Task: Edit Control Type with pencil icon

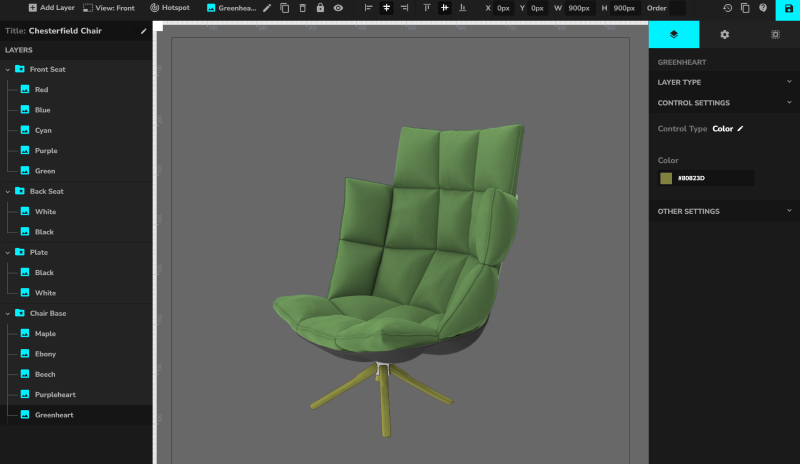Action: pyautogui.click(x=741, y=129)
